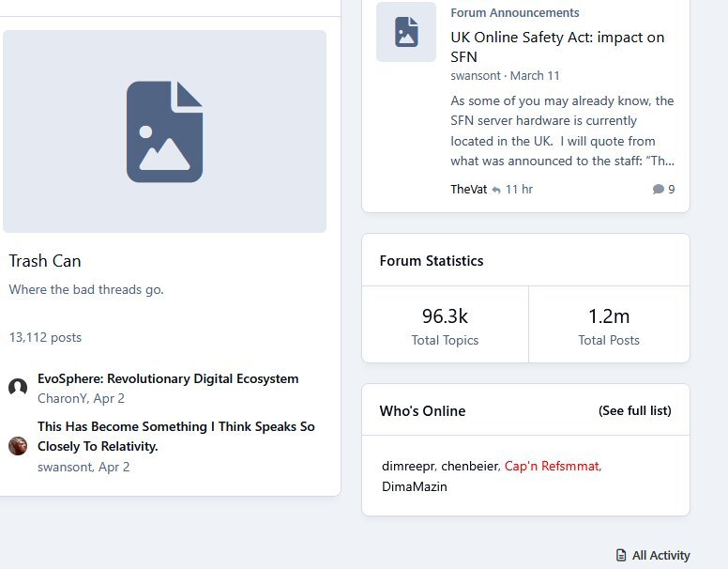The image size is (728, 569).
Task: Open chenbeier's profile in Who's Online
Action: pos(469,466)
